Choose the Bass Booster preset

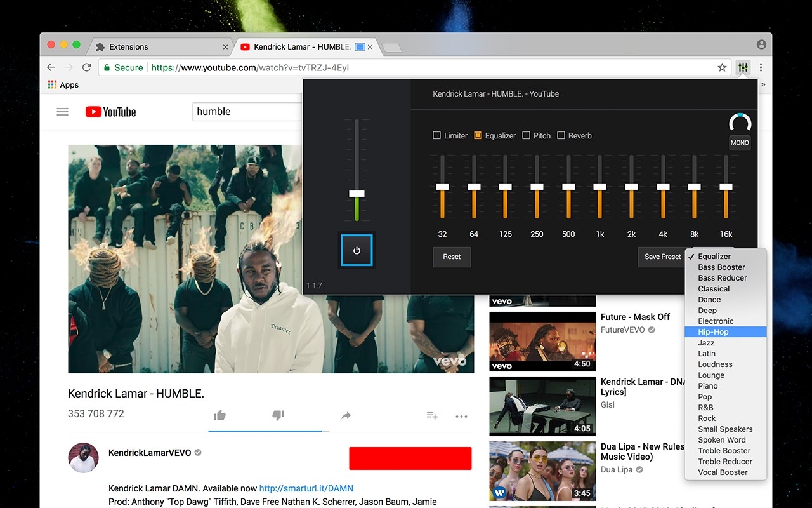pos(721,267)
